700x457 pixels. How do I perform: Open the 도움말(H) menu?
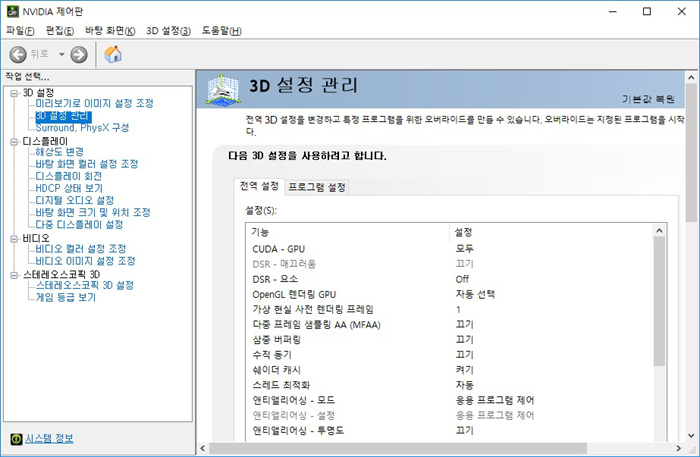click(221, 31)
